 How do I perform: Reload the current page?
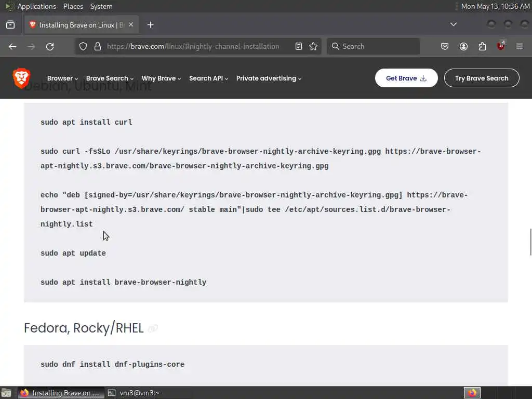coord(50,46)
